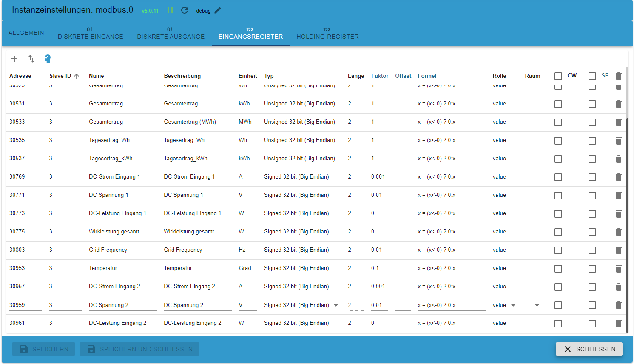Delete row 30803 Grid Frequency
Image resolution: width=634 pixels, height=364 pixels.
click(x=619, y=250)
